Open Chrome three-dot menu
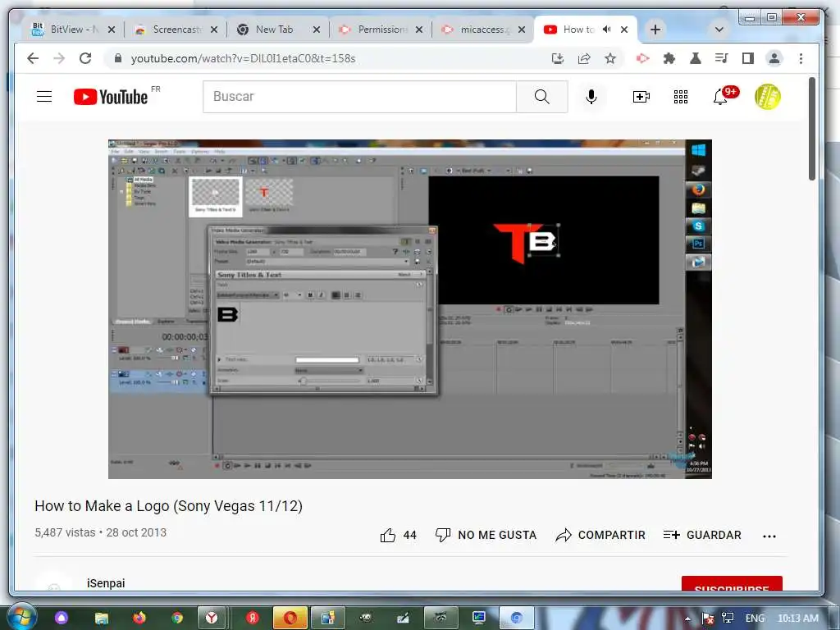 click(801, 58)
